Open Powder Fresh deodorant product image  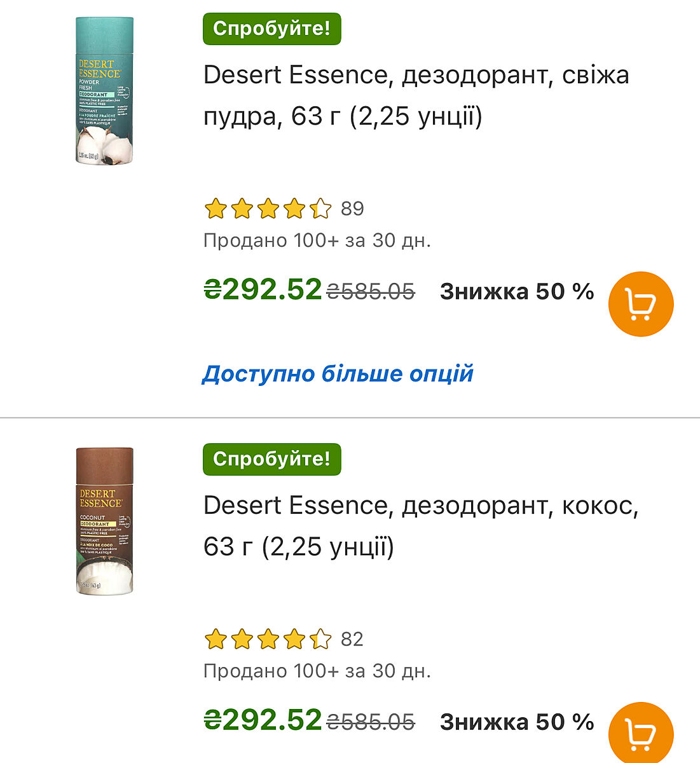click(x=104, y=90)
